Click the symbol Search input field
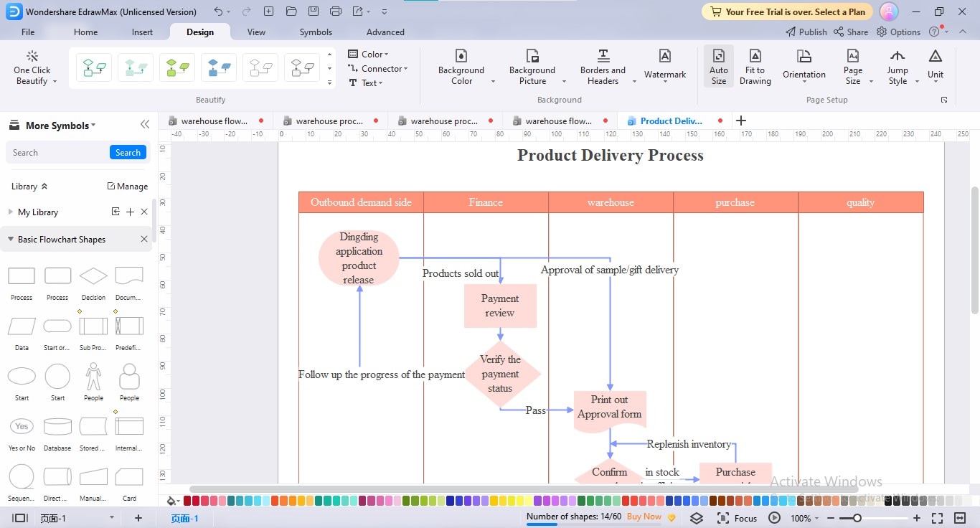980x528 pixels. (x=57, y=152)
